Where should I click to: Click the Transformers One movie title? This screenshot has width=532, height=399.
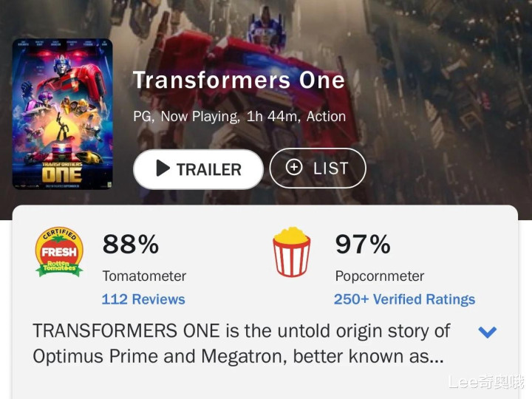239,81
